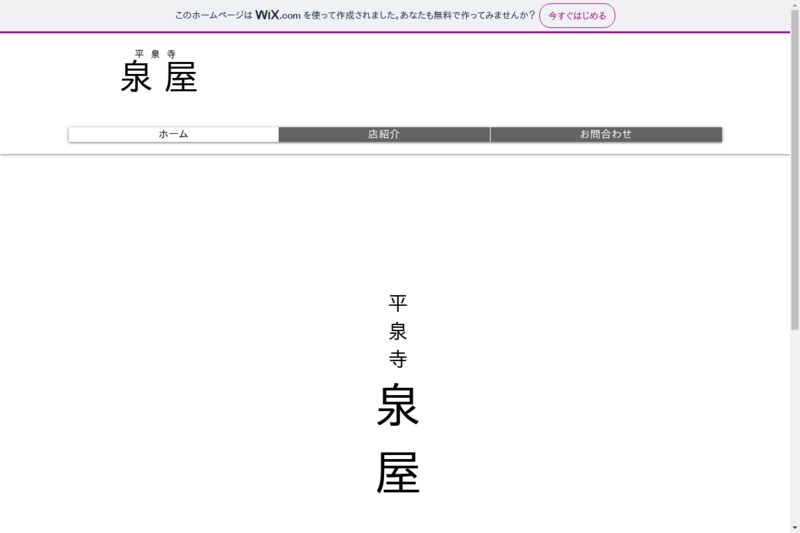Screen dimensions: 800x533
Task: Click the scrollbar down arrow
Action: tap(794, 527)
